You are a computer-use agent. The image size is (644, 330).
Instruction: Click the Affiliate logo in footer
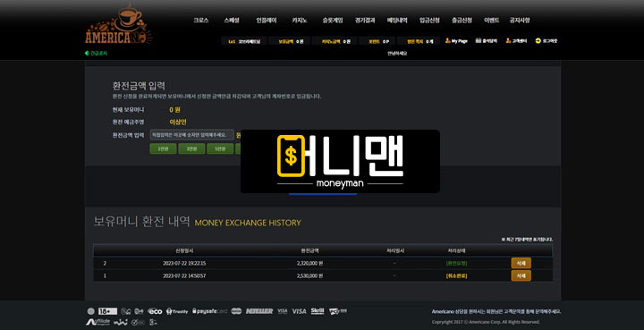(x=97, y=322)
